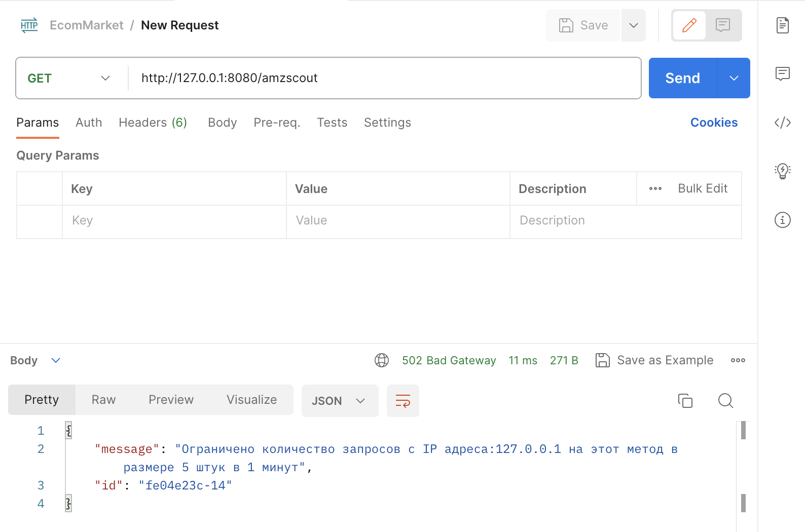Open query params column options ellipsis
This screenshot has width=805, height=532.
click(x=655, y=188)
